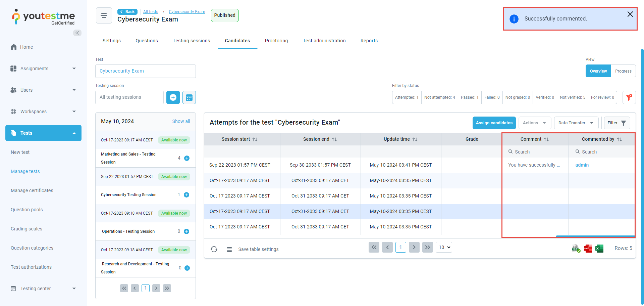Open the calendar view icon button
This screenshot has width=644, height=306.
(x=189, y=97)
